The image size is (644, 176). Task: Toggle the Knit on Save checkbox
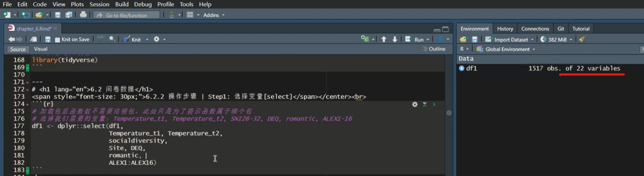57,40
